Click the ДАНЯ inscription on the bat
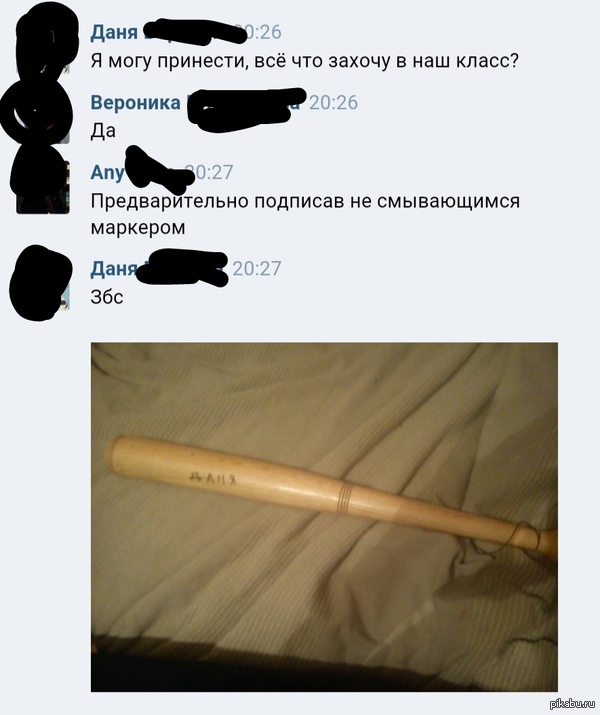 tap(213, 478)
